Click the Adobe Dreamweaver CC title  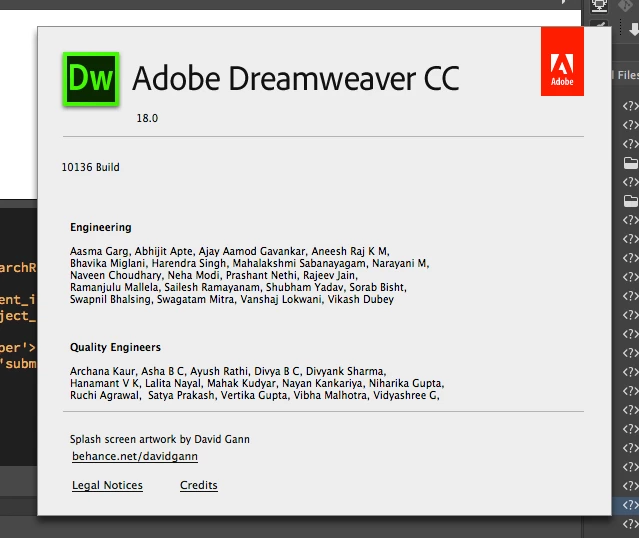(296, 78)
